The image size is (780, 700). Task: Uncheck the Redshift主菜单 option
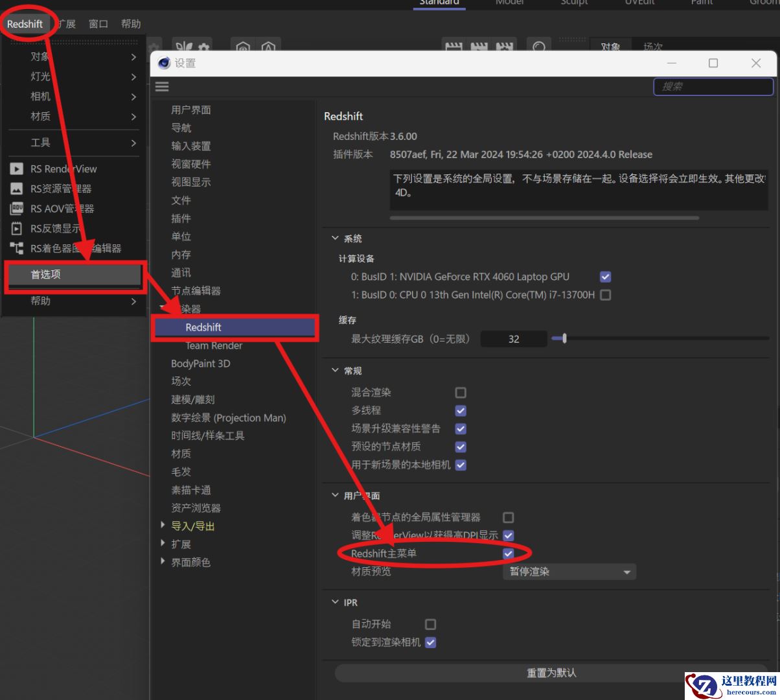pyautogui.click(x=509, y=554)
